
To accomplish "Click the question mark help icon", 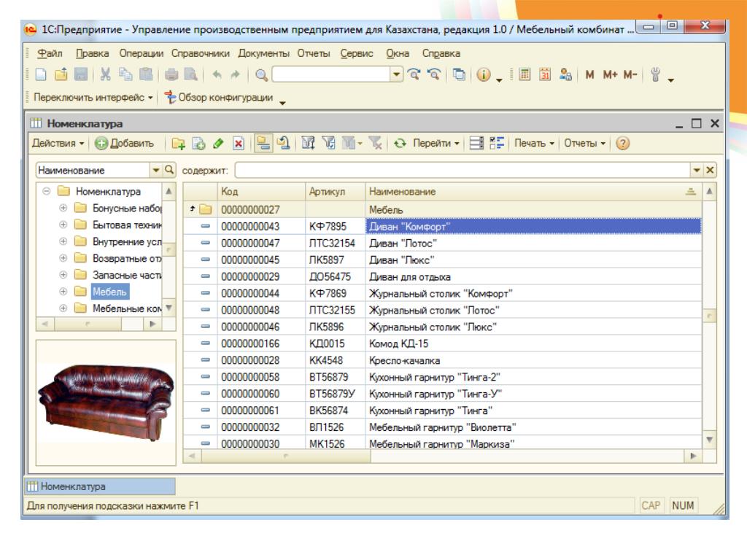I will (x=623, y=144).
